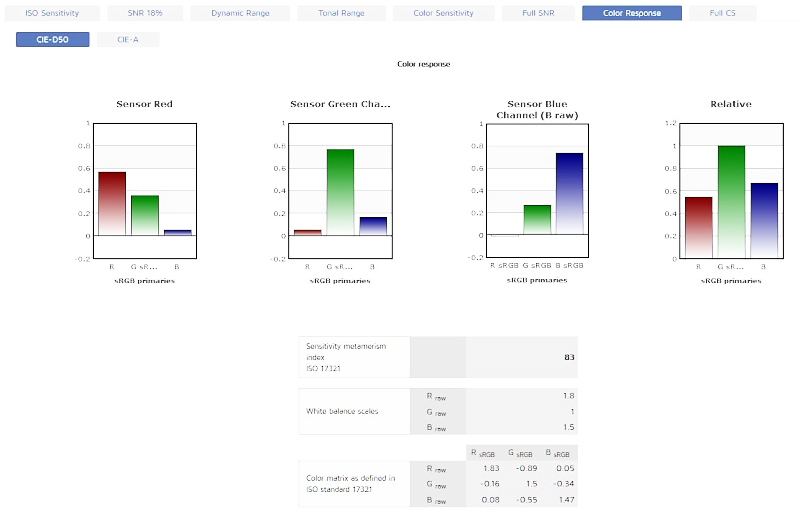Open the Full SNR tab
The width and height of the screenshot is (800, 517).
click(538, 13)
